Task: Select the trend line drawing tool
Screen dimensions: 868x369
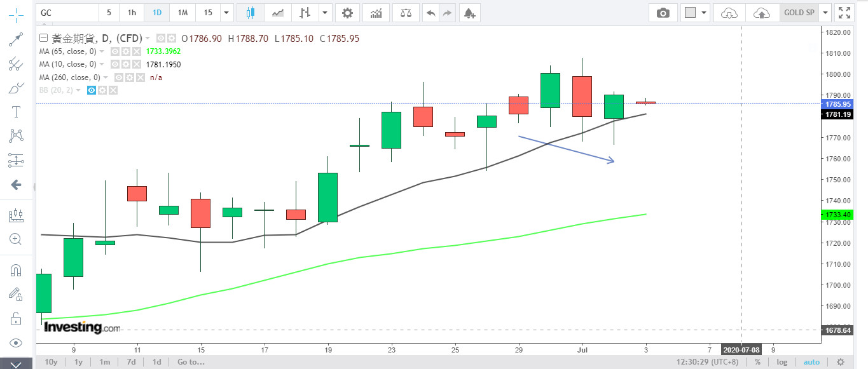Action: coord(16,39)
